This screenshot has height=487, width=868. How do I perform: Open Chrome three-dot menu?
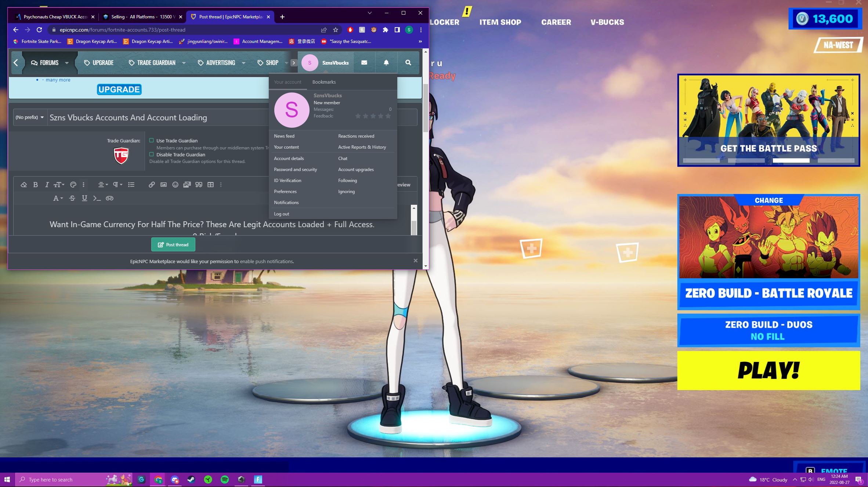(x=421, y=30)
